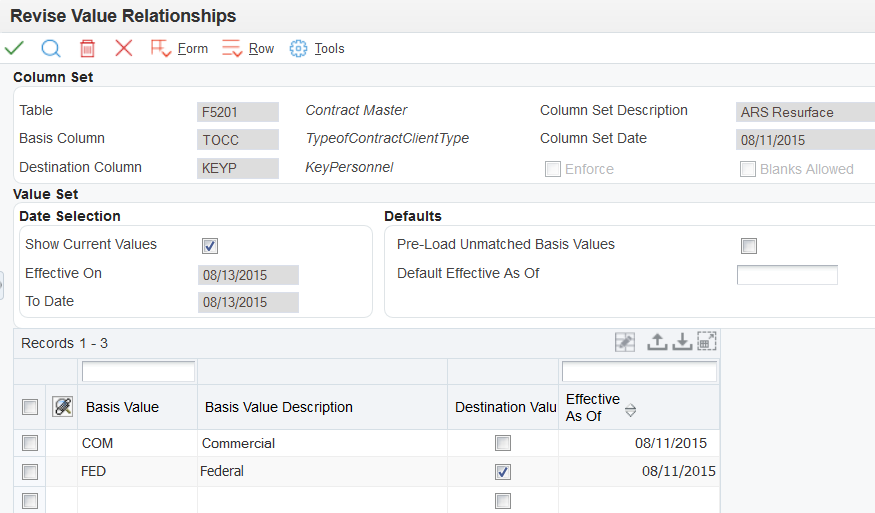
Task: Click the Row exit icon
Action: click(x=232, y=49)
